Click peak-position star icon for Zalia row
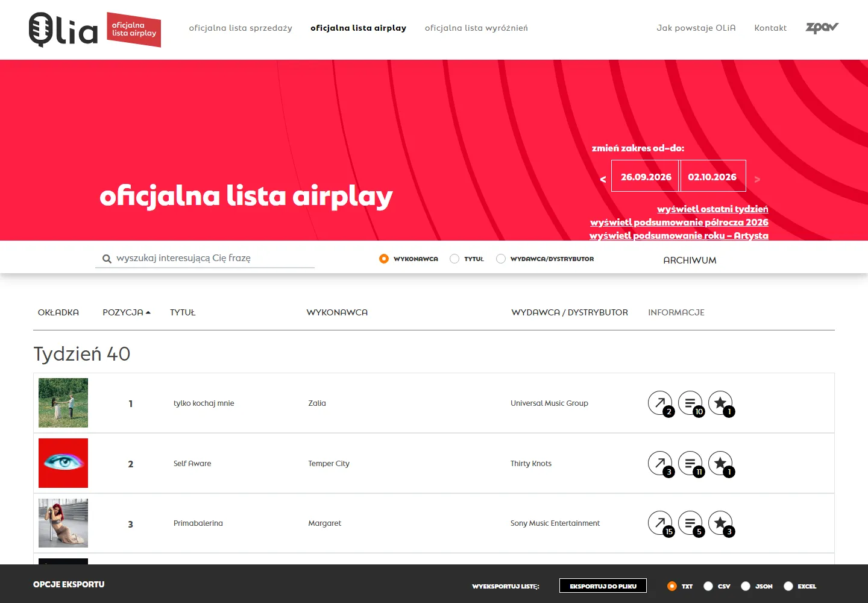868x603 pixels. [x=720, y=403]
